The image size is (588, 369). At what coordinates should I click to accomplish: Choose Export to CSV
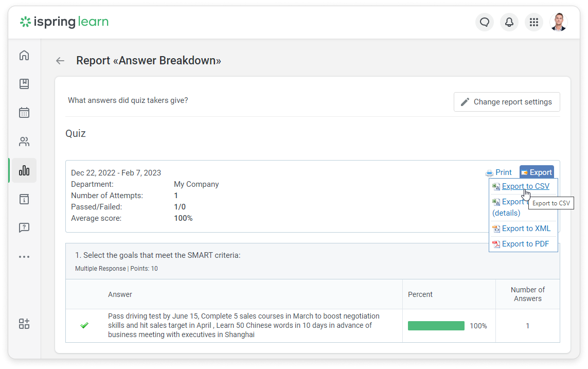pyautogui.click(x=525, y=186)
